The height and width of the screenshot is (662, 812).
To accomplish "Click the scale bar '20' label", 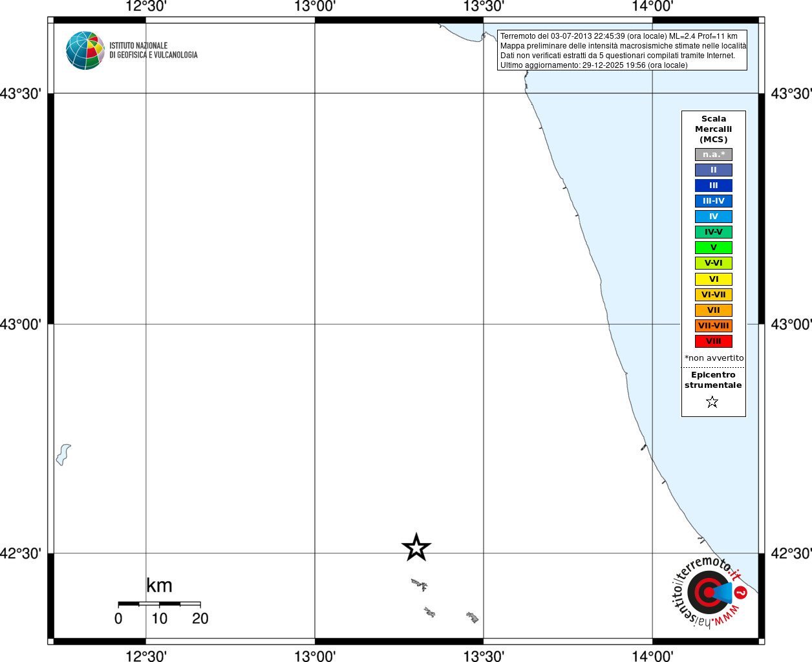I will click(200, 619).
